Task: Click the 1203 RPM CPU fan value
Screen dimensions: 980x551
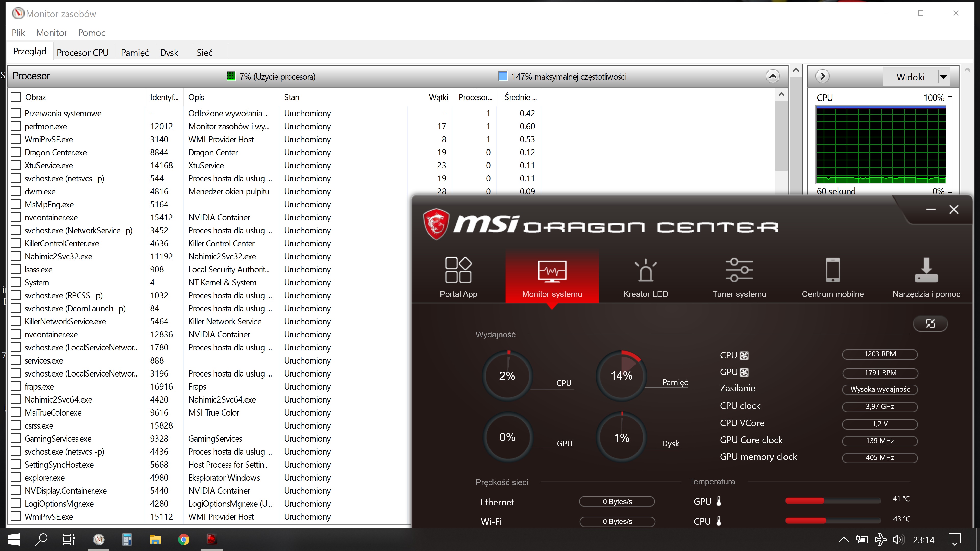Action: [x=880, y=354]
